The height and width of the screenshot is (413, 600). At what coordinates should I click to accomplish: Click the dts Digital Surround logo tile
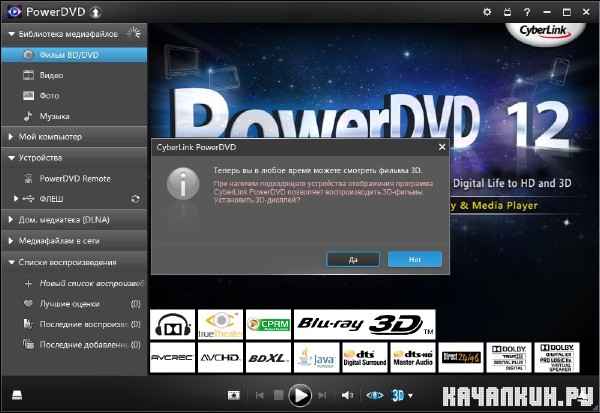365,357
